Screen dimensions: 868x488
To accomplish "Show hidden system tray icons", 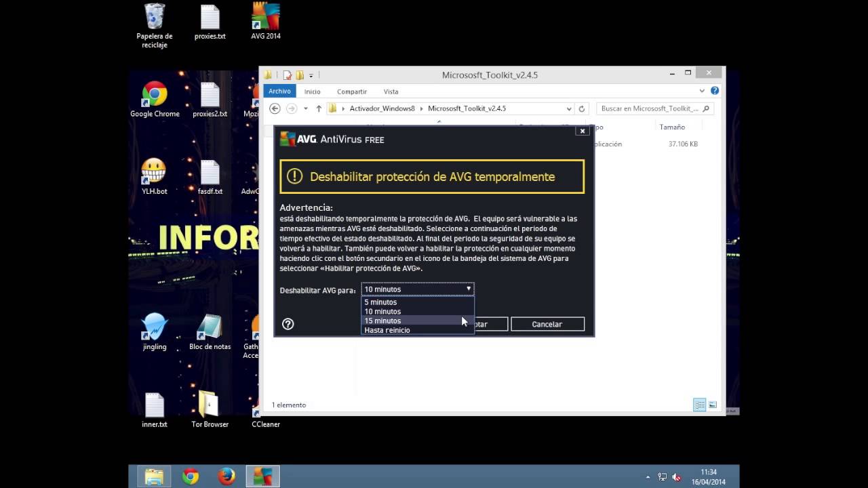I will coord(648,477).
